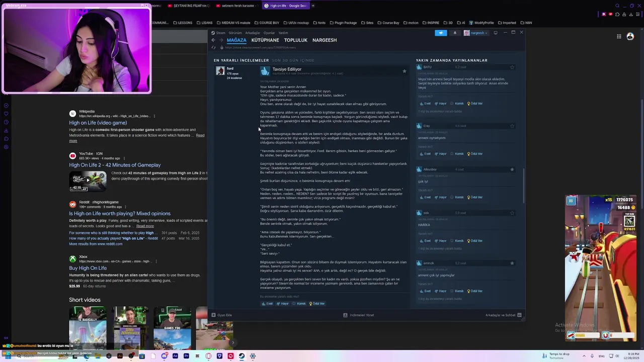Open Wikipedia High on Life (video game) link
Screen dimensions: 644x362
[x=98, y=123]
